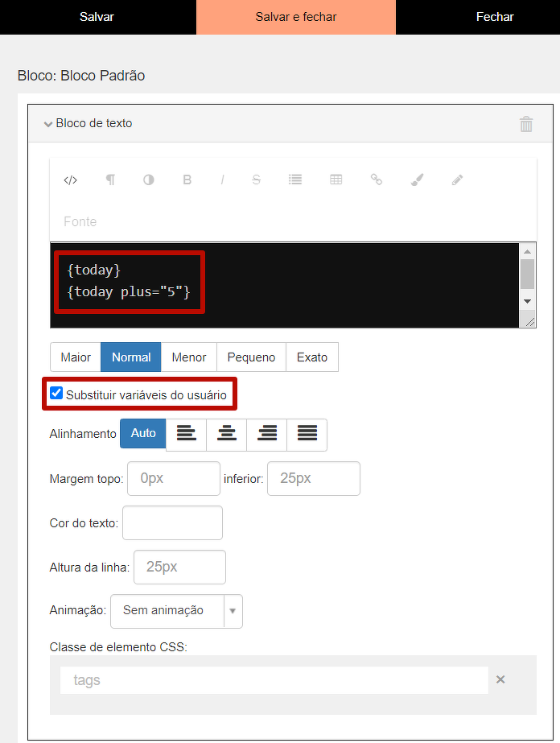Open the Animação dropdown
The width and height of the screenshot is (560, 743).
[176, 610]
